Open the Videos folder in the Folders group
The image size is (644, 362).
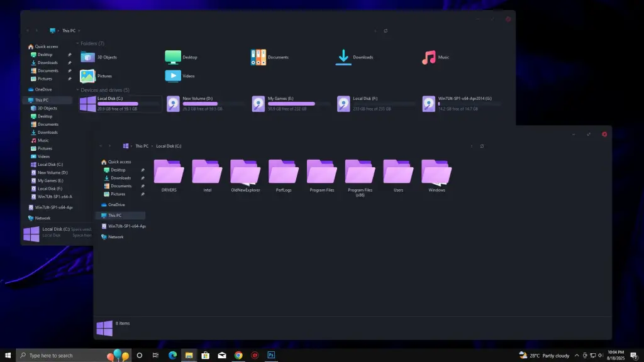(173, 76)
